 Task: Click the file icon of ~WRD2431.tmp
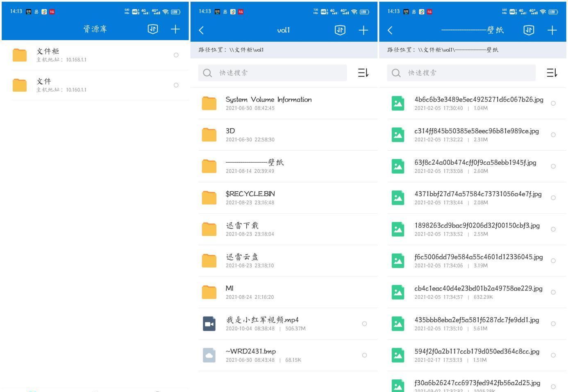[209, 355]
